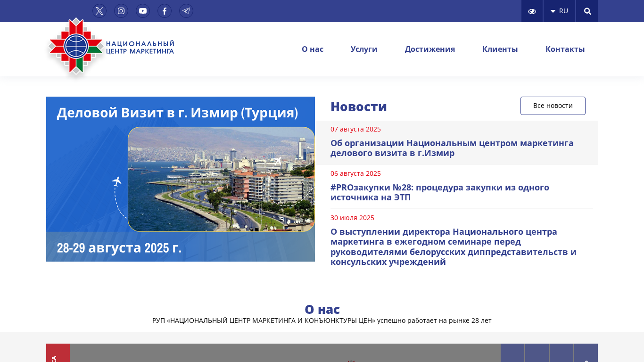
Task: Open the «Клиенты» menu item
Action: point(500,49)
